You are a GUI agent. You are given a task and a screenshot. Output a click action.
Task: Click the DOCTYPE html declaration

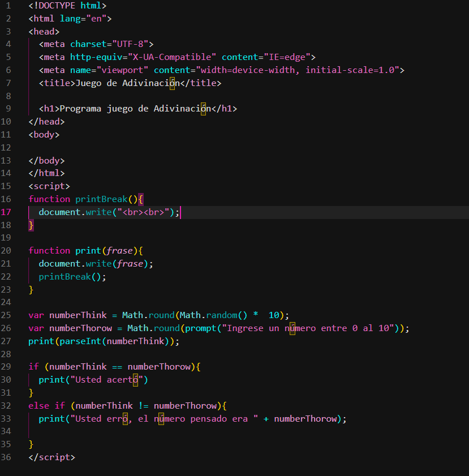pyautogui.click(x=67, y=6)
